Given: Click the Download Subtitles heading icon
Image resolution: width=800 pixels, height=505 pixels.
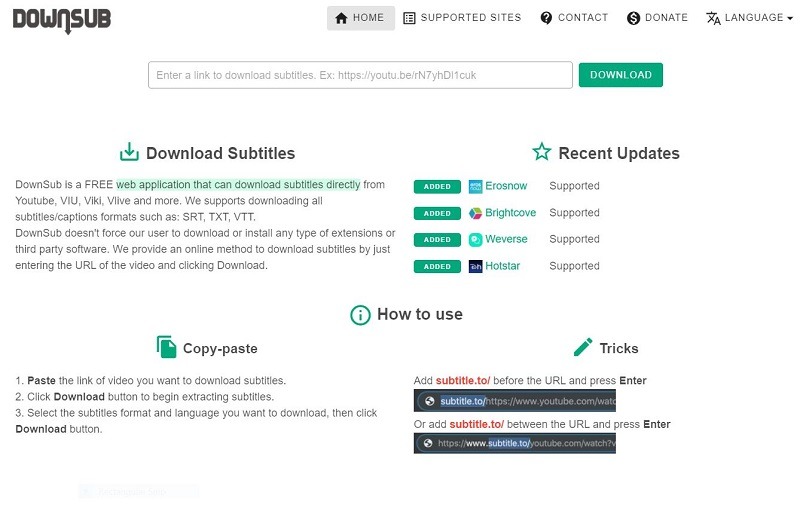Looking at the screenshot, I should click(x=129, y=153).
